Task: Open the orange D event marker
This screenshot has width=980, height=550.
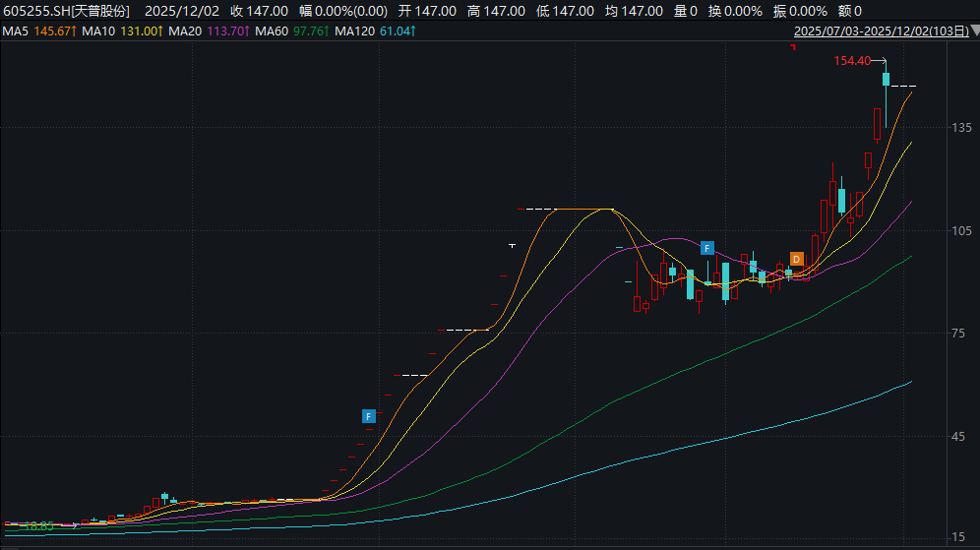Action: point(797,259)
